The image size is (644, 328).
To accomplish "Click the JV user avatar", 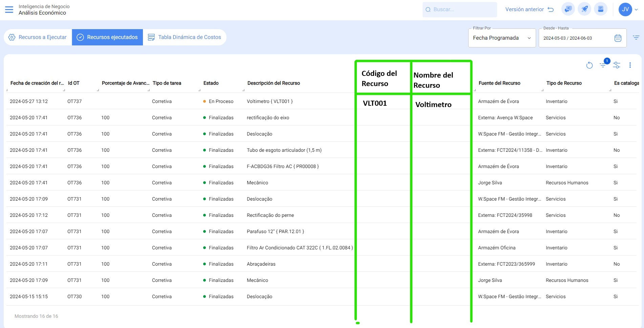I will [625, 9].
